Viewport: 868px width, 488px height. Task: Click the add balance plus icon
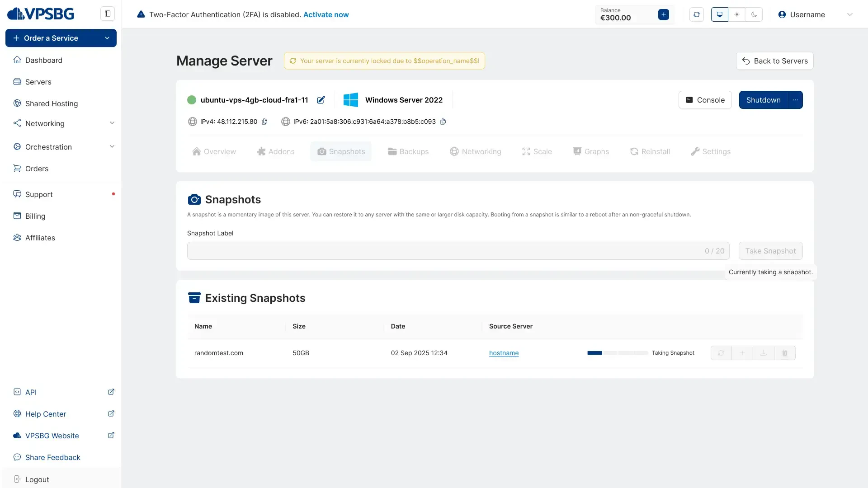[x=663, y=14]
